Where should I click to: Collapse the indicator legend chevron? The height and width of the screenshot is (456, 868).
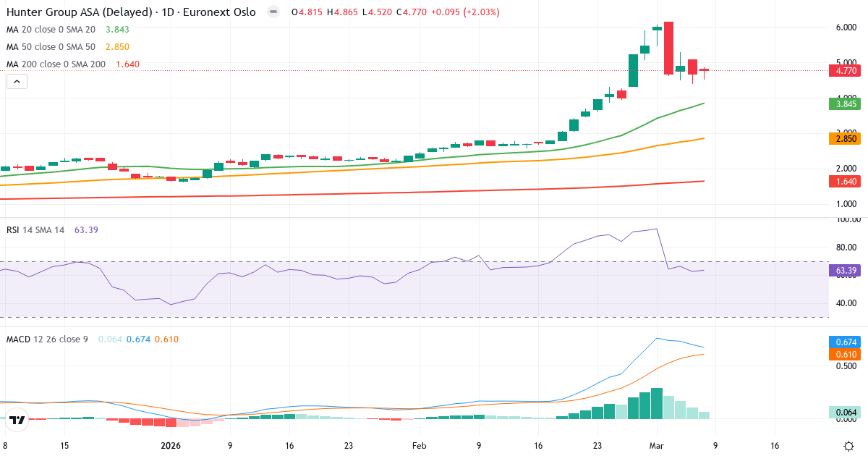coord(17,82)
